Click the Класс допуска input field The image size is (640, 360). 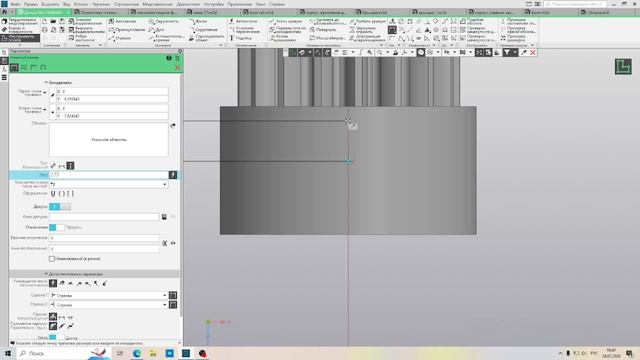(104, 217)
